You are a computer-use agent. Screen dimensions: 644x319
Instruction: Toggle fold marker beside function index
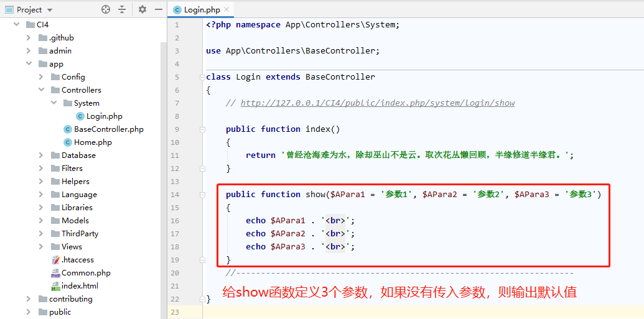click(202, 129)
